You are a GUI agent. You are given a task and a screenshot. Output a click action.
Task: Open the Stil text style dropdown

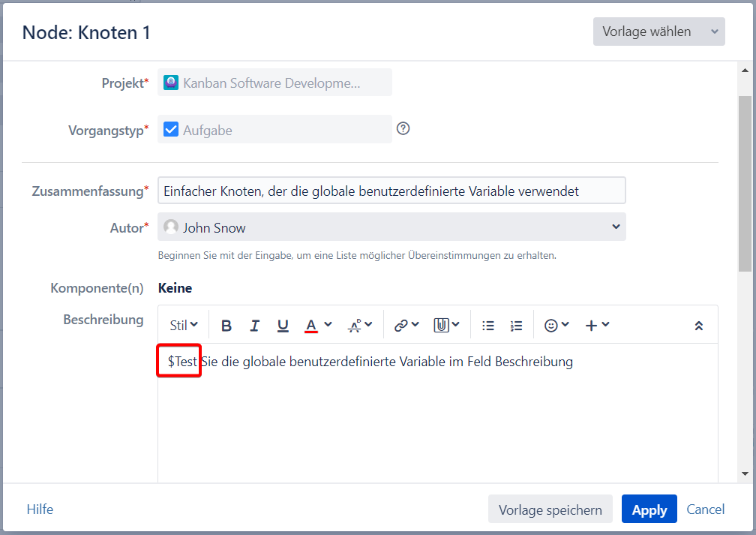(x=184, y=326)
